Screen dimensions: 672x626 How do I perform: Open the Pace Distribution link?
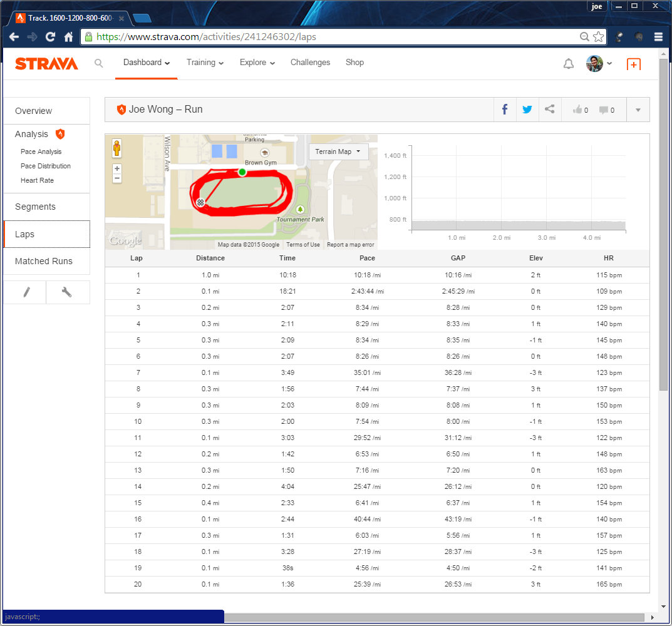[46, 166]
